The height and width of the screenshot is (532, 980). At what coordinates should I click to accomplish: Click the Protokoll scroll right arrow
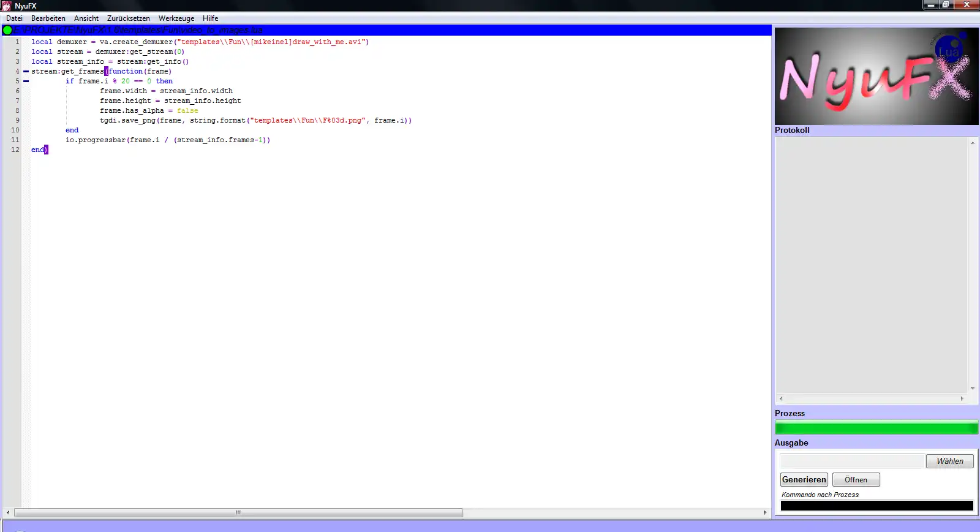point(962,398)
